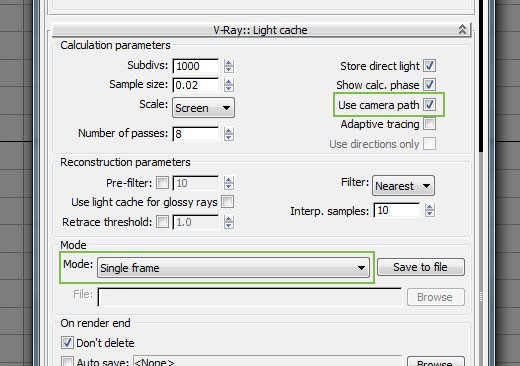Enable the Auto save checkbox
Viewport: 520px width, 366px height.
pyautogui.click(x=67, y=362)
